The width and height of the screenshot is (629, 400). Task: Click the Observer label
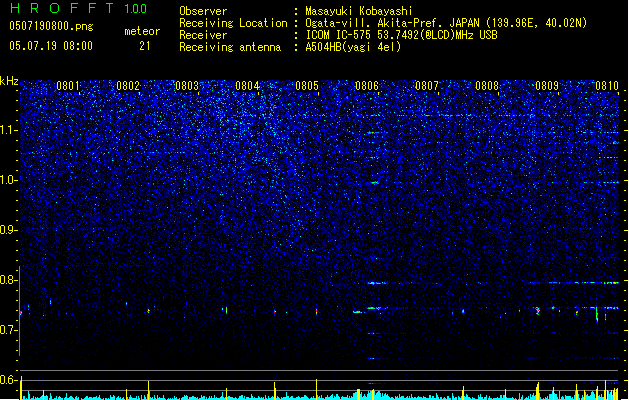(x=203, y=11)
